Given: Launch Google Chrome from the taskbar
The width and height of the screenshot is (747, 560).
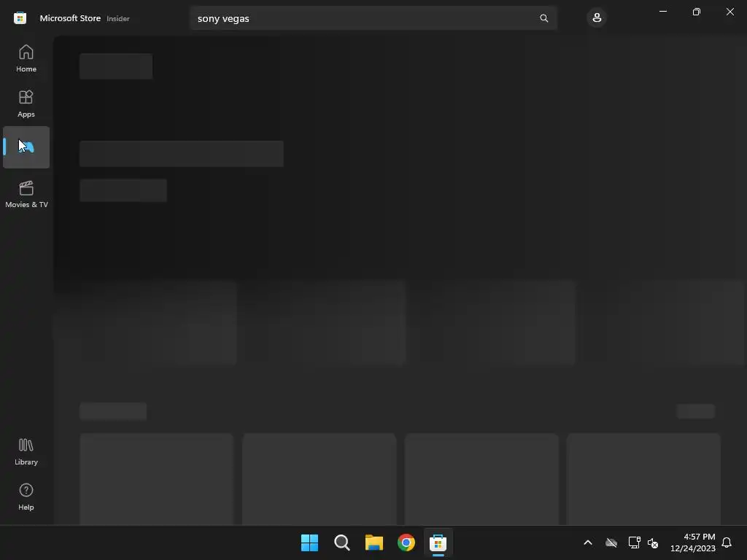Looking at the screenshot, I should 406,542.
